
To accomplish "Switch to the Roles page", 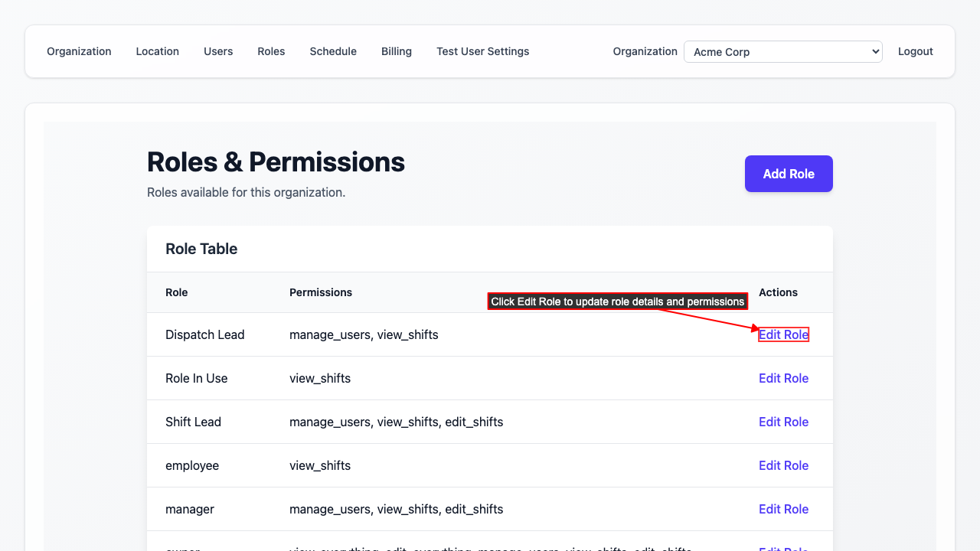I will 271,51.
